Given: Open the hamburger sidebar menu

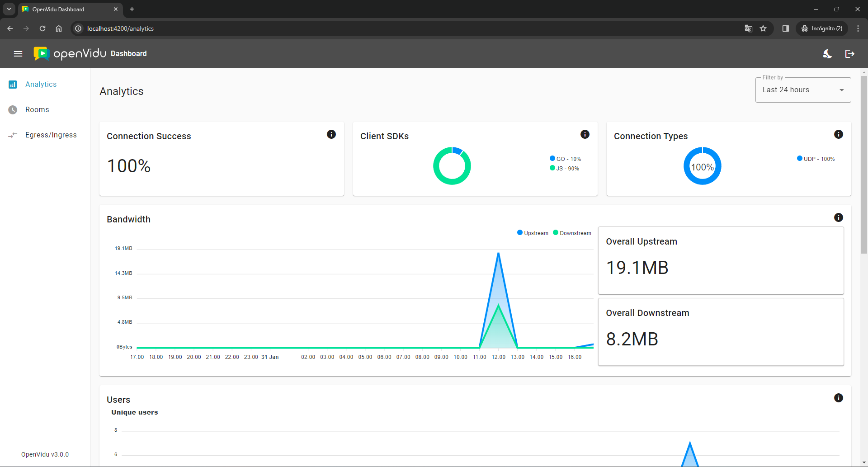Looking at the screenshot, I should 18,54.
